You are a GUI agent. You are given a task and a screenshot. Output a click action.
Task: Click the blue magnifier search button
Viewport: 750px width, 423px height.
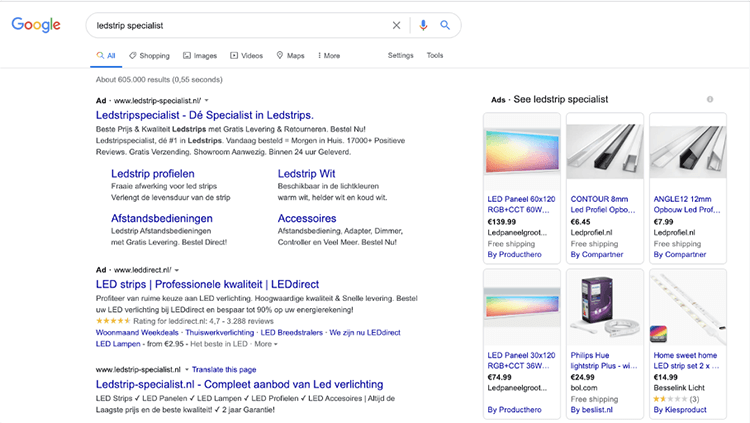pos(445,25)
